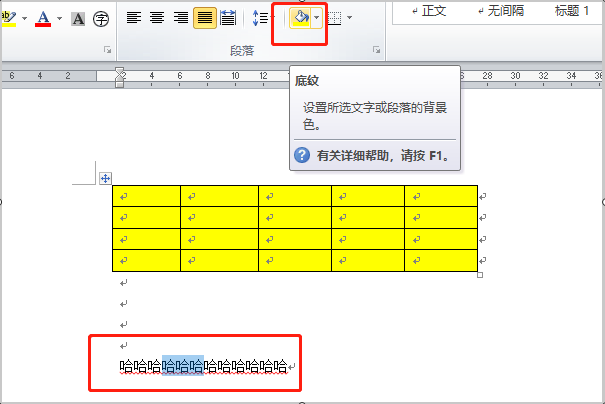605x404 pixels.
Task: Expand the font color dropdown arrow
Action: pos(59,18)
